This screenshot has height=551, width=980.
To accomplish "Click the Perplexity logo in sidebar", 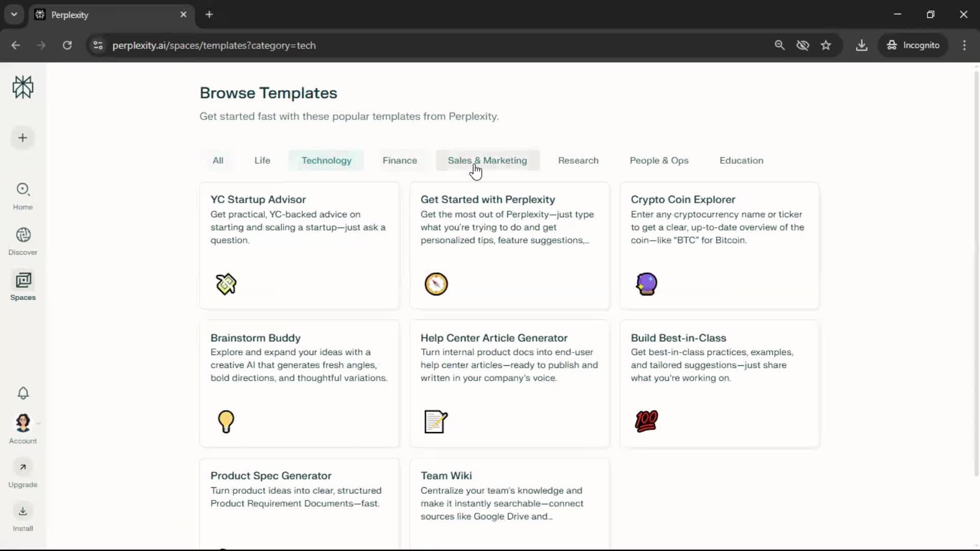I will coord(23,87).
